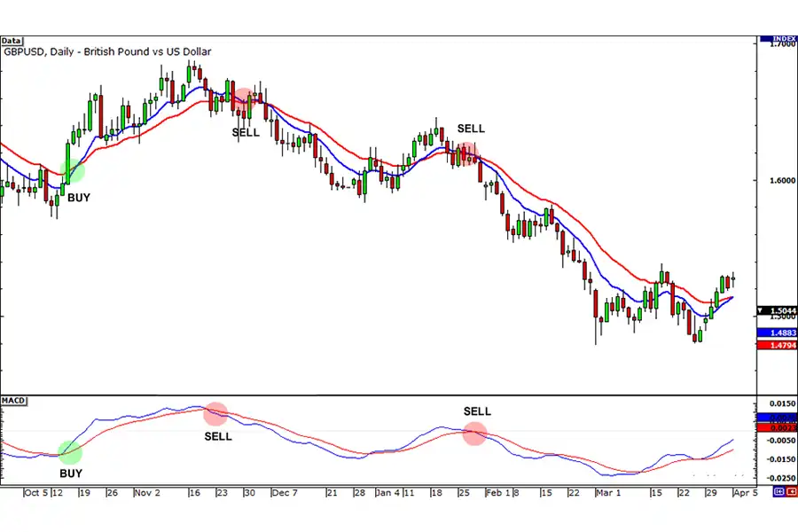Click the Dec 7 date label
The width and height of the screenshot is (798, 532).
click(285, 493)
